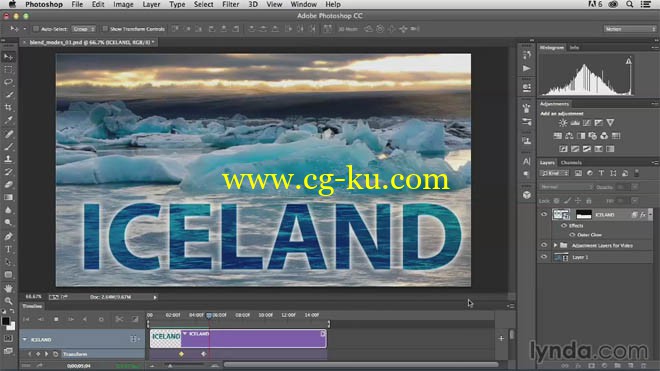Viewport: 660px width, 371px height.
Task: Open the Actions play panel icon
Action: coord(527,68)
